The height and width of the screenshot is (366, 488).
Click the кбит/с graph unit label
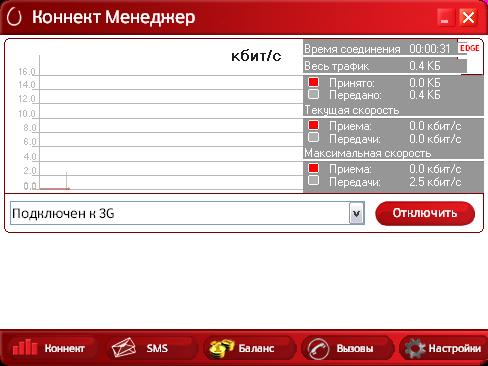(256, 56)
